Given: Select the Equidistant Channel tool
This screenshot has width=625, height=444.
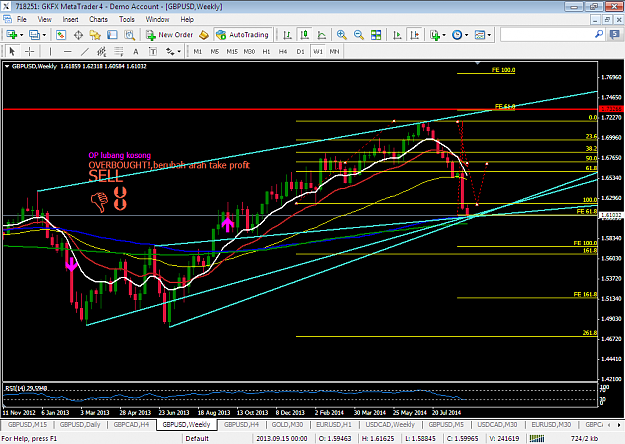Looking at the screenshot, I should pos(102,51).
